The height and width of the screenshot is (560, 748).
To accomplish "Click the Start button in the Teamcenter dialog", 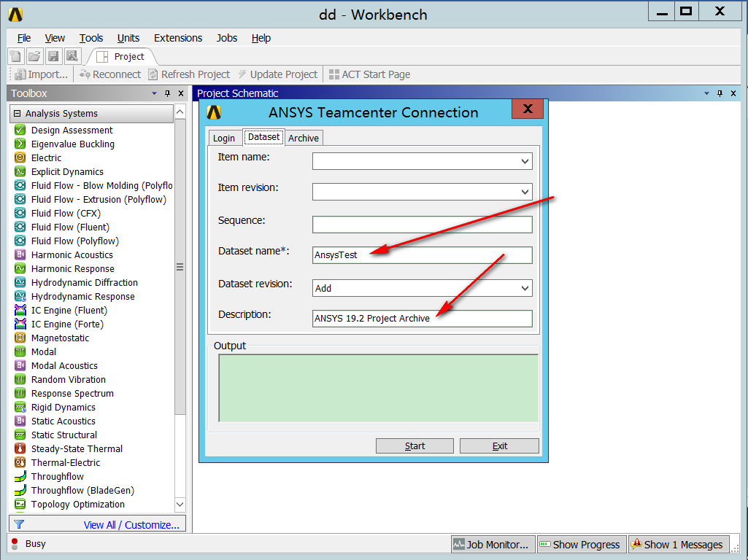I will tap(415, 446).
